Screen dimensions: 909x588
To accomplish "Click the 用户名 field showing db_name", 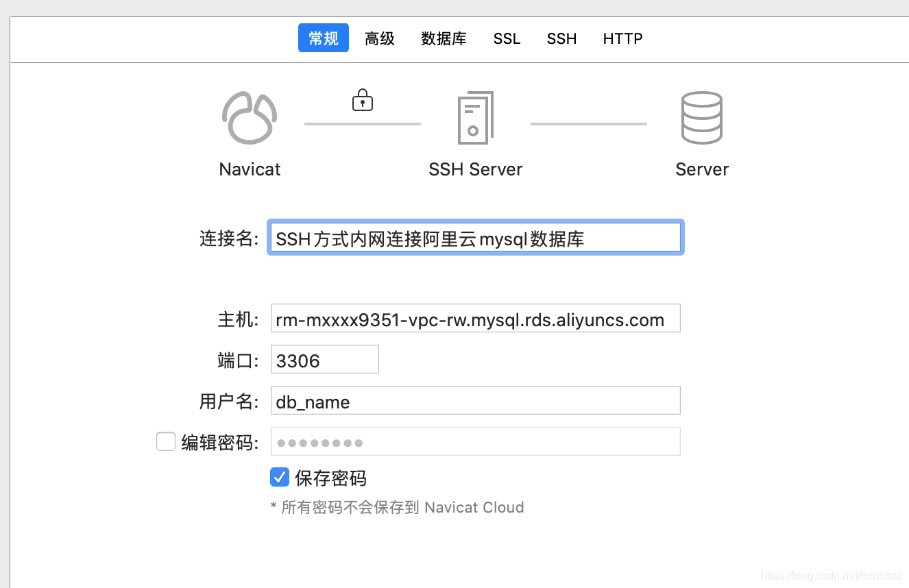I will (x=475, y=400).
